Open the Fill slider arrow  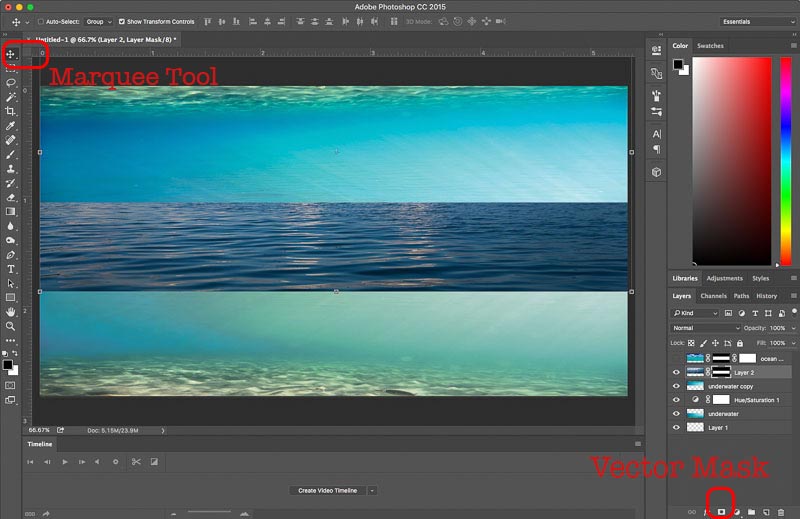793,343
